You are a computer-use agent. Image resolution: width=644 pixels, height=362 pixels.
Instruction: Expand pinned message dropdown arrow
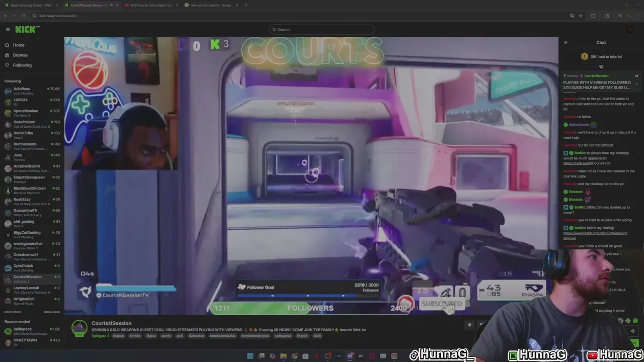[636, 84]
